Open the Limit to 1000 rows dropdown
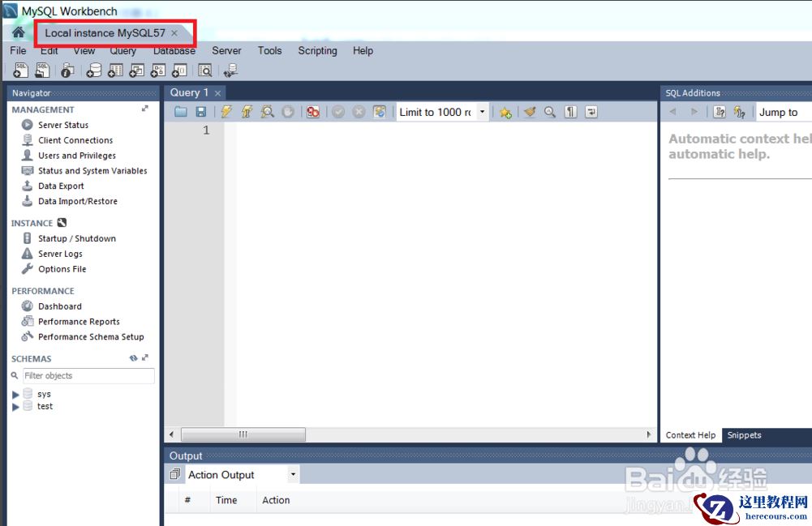 (482, 112)
